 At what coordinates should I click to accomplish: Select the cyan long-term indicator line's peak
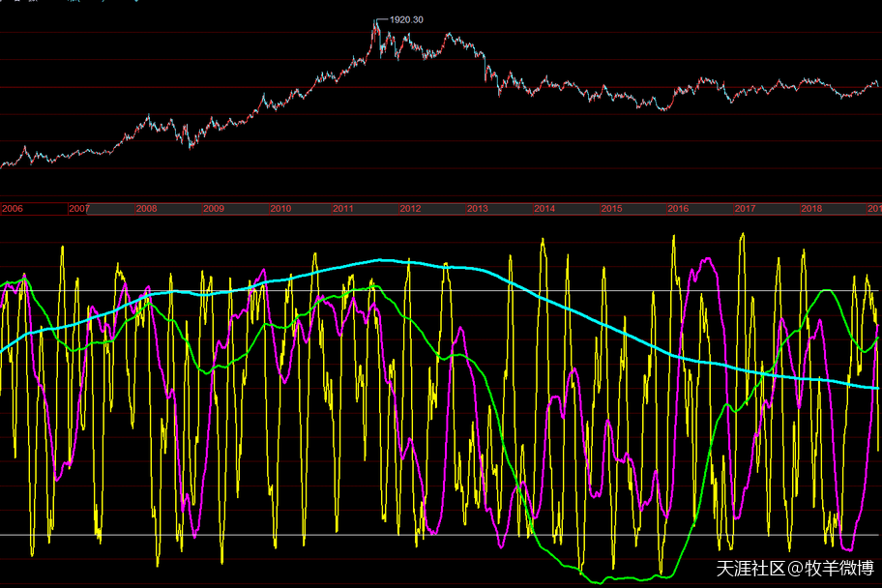pyautogui.click(x=382, y=259)
